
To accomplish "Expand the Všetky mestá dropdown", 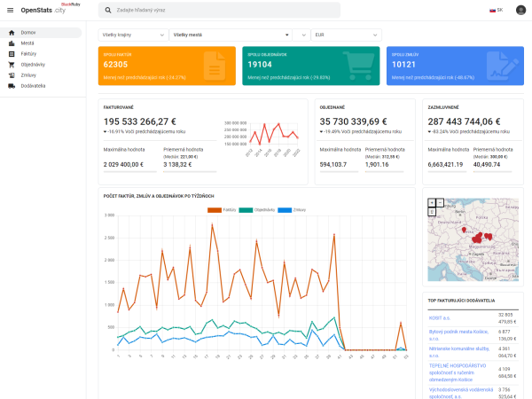I will (231, 35).
